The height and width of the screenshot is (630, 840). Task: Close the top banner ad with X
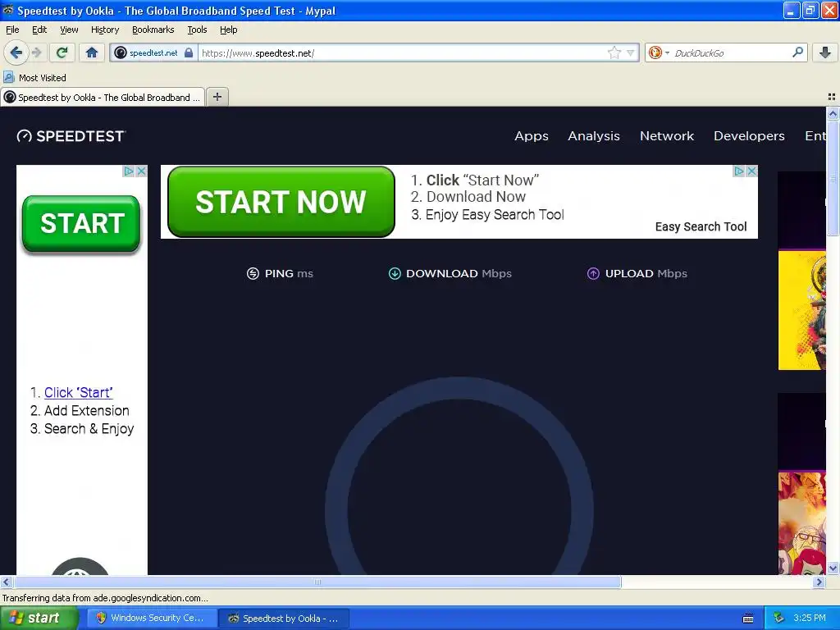coord(751,171)
